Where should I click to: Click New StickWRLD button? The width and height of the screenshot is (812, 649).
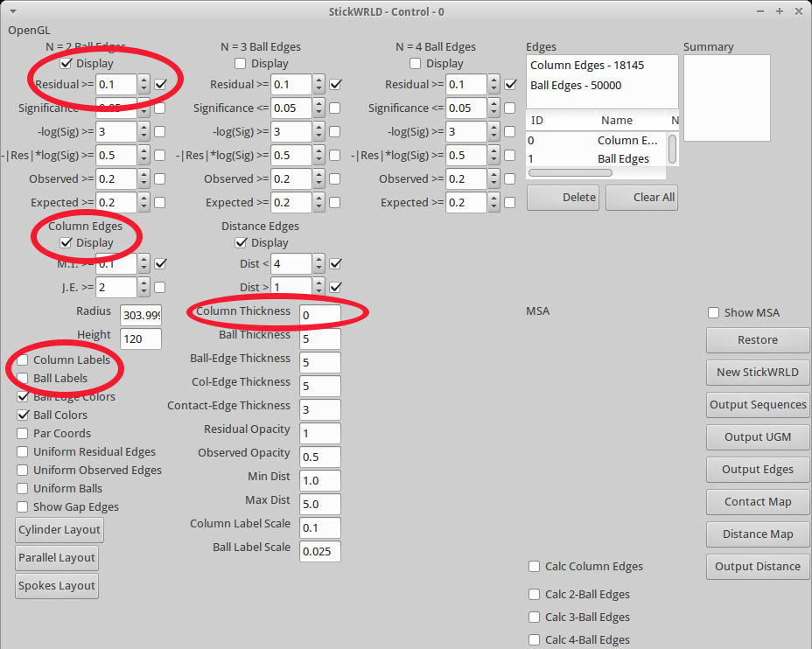[758, 373]
